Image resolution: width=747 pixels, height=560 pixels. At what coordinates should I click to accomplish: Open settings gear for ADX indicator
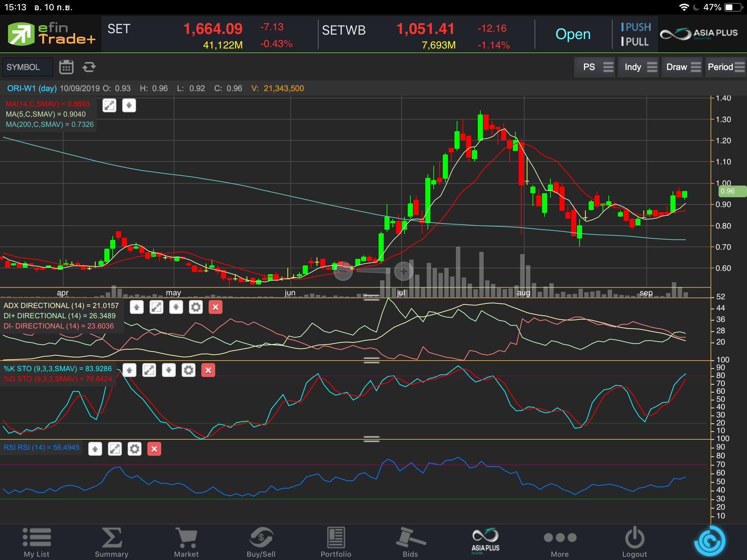[196, 307]
